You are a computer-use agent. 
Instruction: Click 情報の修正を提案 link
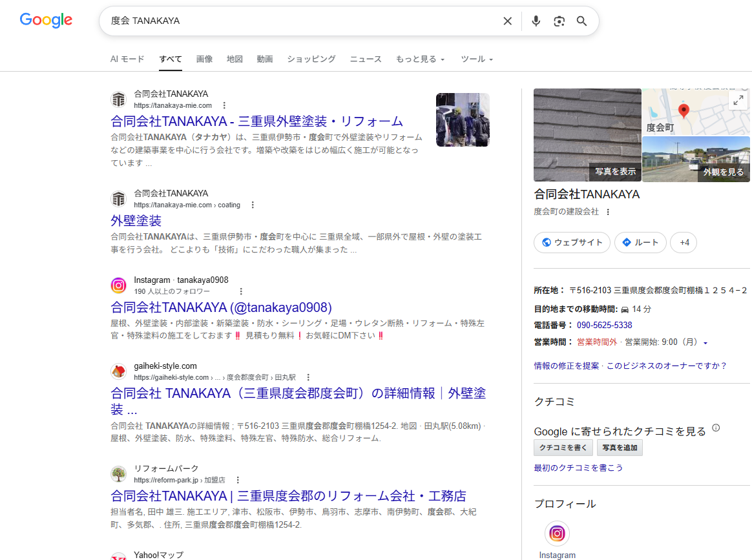[567, 366]
